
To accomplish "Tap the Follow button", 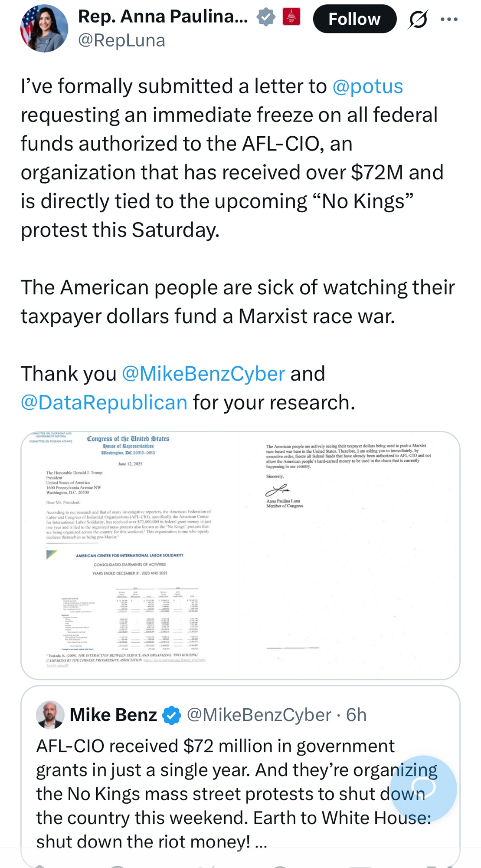I will 354,19.
